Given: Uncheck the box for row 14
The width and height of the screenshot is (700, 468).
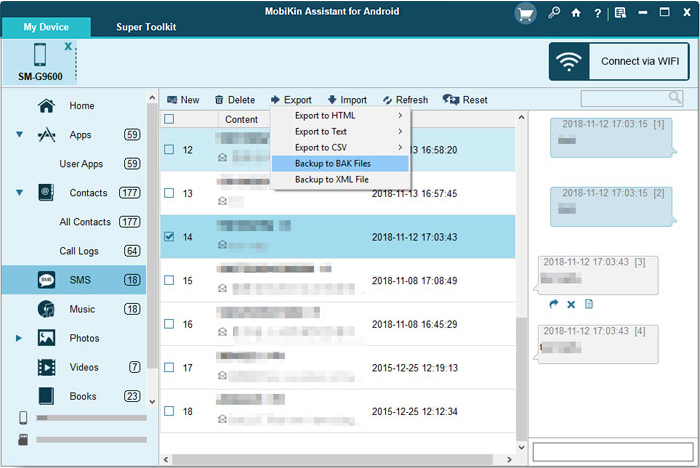Looking at the screenshot, I should [169, 237].
